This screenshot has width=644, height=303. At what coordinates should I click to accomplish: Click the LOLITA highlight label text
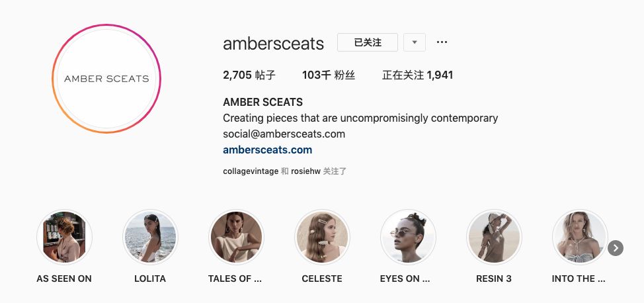tap(150, 279)
